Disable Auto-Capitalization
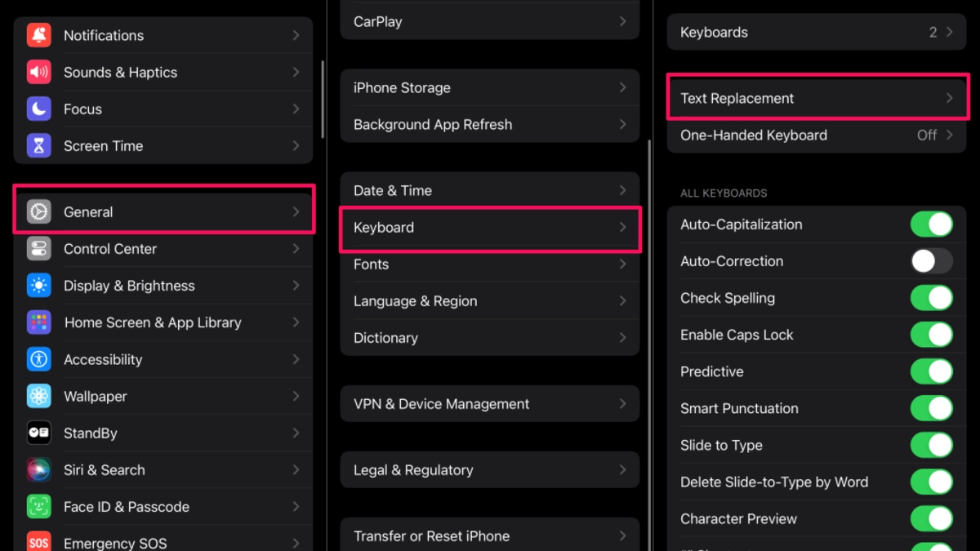Image resolution: width=980 pixels, height=551 pixels. [x=931, y=224]
